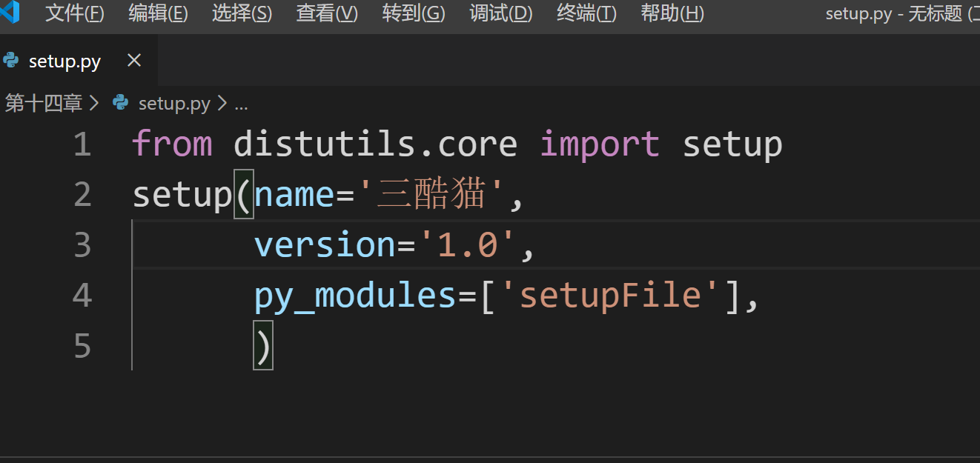Image resolution: width=980 pixels, height=463 pixels.
Task: Click line number 1 in the gutter
Action: [82, 144]
